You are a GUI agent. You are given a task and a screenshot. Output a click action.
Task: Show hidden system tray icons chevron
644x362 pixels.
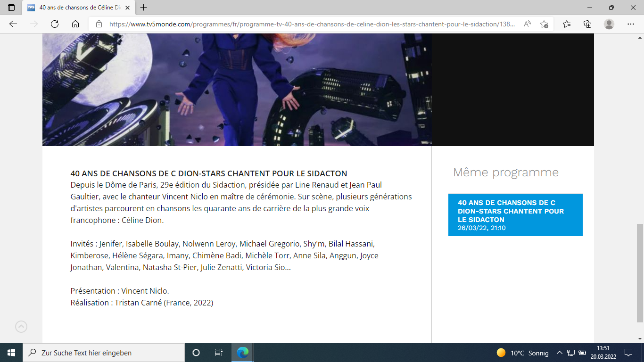(560, 353)
